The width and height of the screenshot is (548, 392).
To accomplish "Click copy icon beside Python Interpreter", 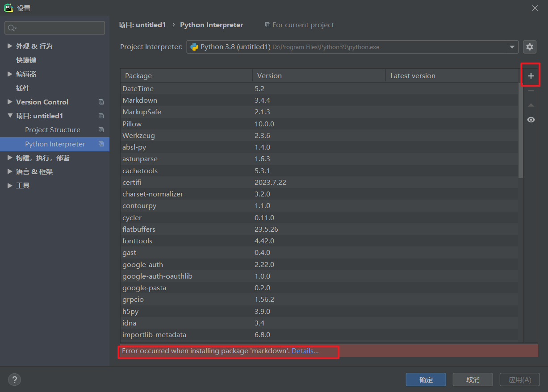I will pos(101,144).
